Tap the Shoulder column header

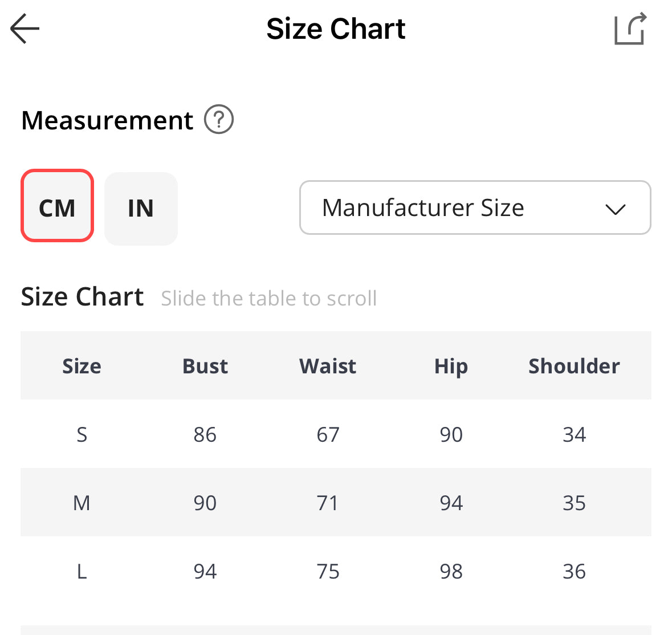click(574, 366)
